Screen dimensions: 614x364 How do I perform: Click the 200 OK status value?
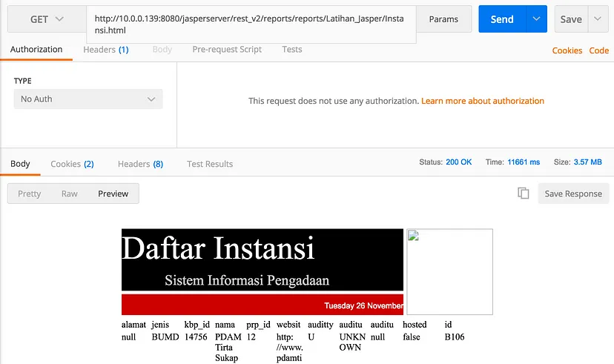click(458, 162)
